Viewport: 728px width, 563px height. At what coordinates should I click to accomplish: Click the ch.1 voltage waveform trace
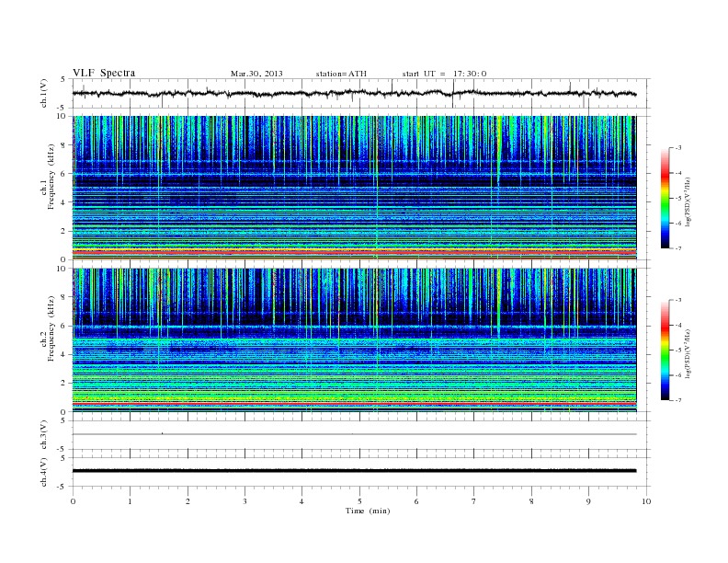(354, 93)
